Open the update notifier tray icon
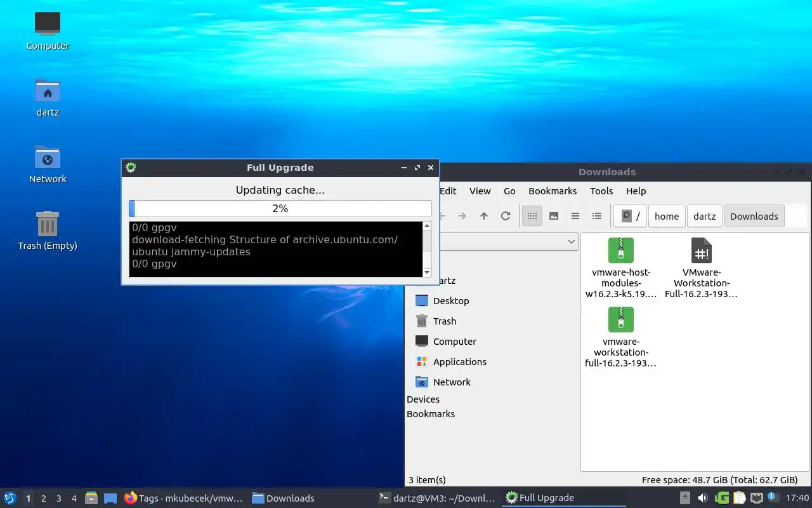This screenshot has width=812, height=508. [x=773, y=497]
